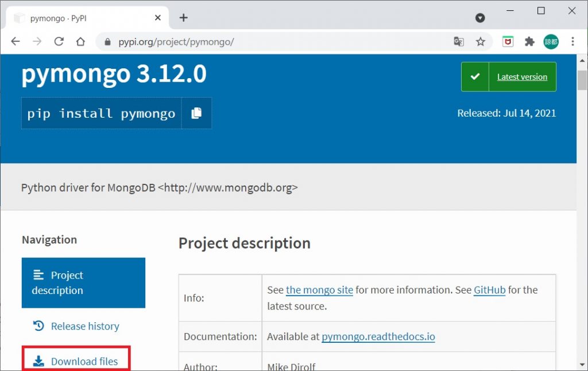588x371 pixels.
Task: Go back to the previous page
Action: coord(15,41)
